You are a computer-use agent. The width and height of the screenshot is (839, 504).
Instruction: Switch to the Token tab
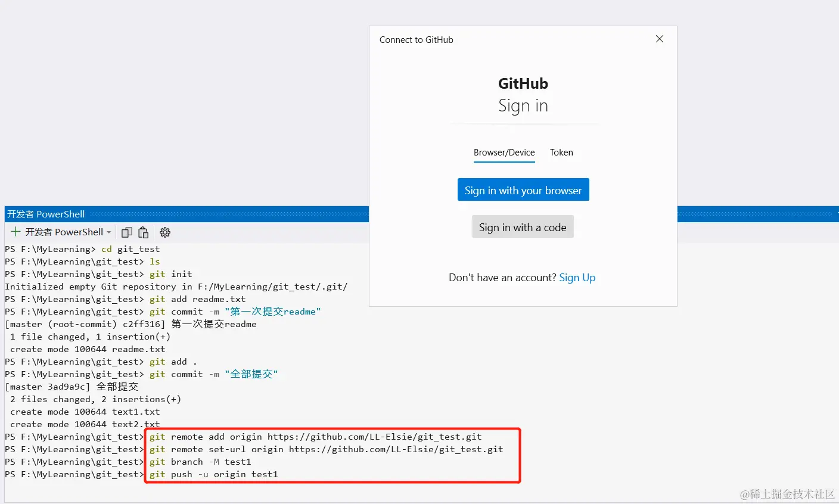pos(561,153)
